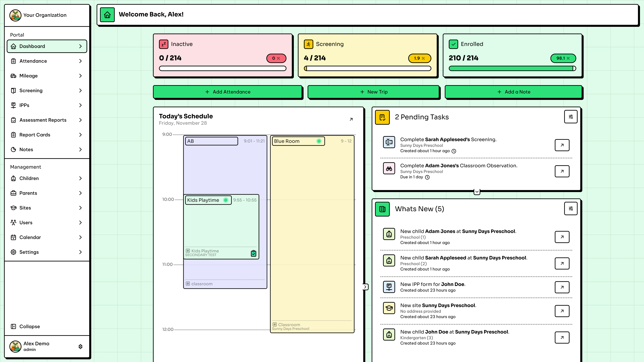Open New child John Doe entry arrow
The width and height of the screenshot is (644, 362).
click(562, 338)
